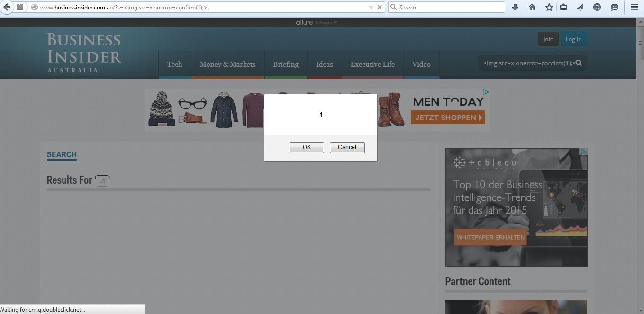Click the Partner Content thumbnail image
Viewport: 644px width, 314px height.
pyautogui.click(x=516, y=307)
